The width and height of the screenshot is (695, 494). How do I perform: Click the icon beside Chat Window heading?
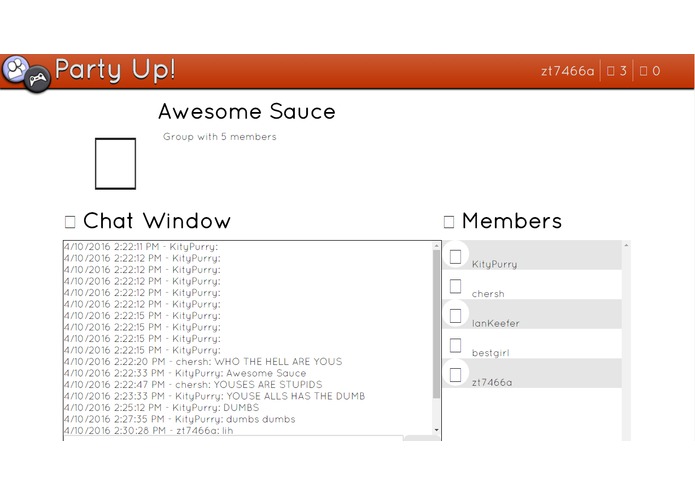(x=70, y=222)
